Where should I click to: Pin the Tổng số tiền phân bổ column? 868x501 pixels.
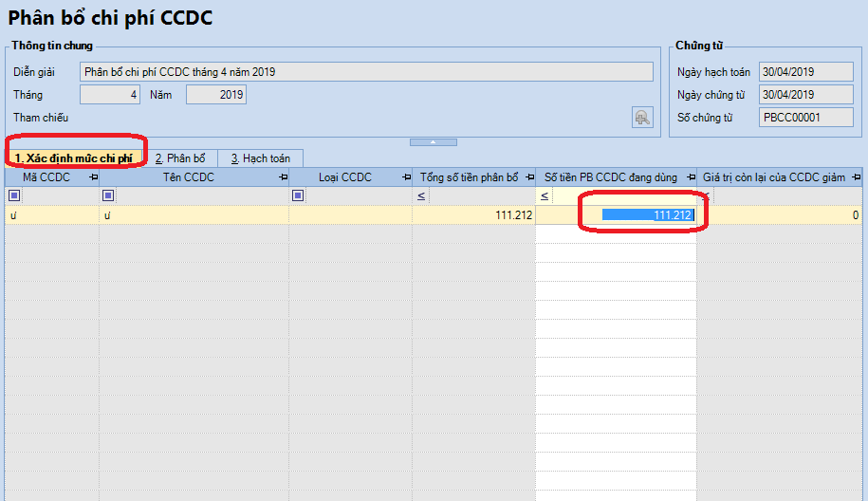(x=528, y=177)
